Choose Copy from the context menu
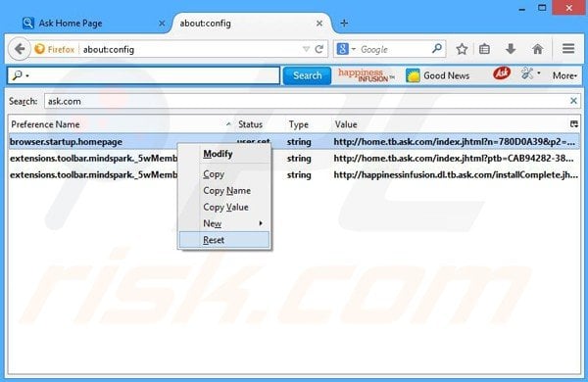This screenshot has width=588, height=382. tap(224, 174)
